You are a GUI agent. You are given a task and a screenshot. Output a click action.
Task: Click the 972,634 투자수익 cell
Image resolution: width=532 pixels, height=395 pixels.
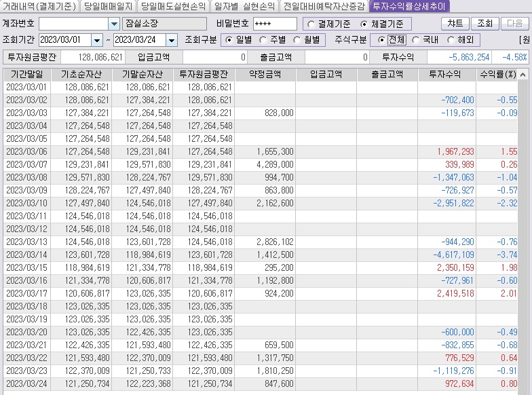coord(446,384)
